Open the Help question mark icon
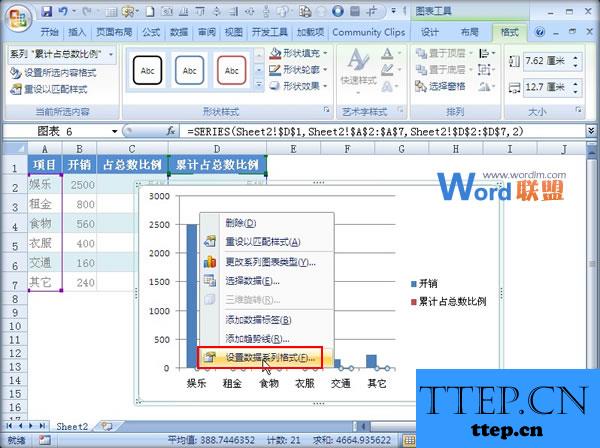Image resolution: width=600 pixels, height=448 pixels. pos(540,32)
